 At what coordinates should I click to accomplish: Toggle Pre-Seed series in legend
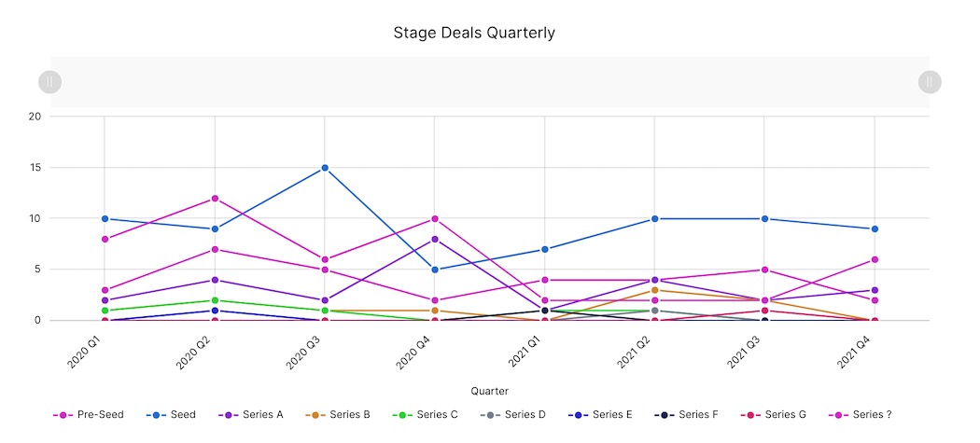click(88, 415)
